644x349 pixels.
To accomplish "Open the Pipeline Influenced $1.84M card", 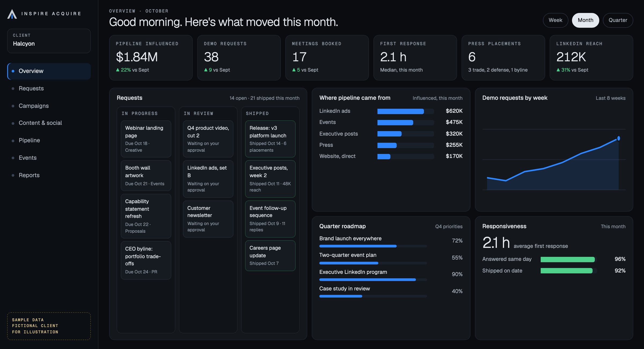I will (151, 58).
